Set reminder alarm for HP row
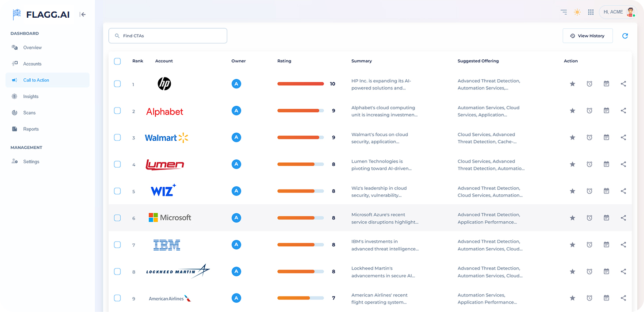The image size is (644, 312). coord(590,84)
